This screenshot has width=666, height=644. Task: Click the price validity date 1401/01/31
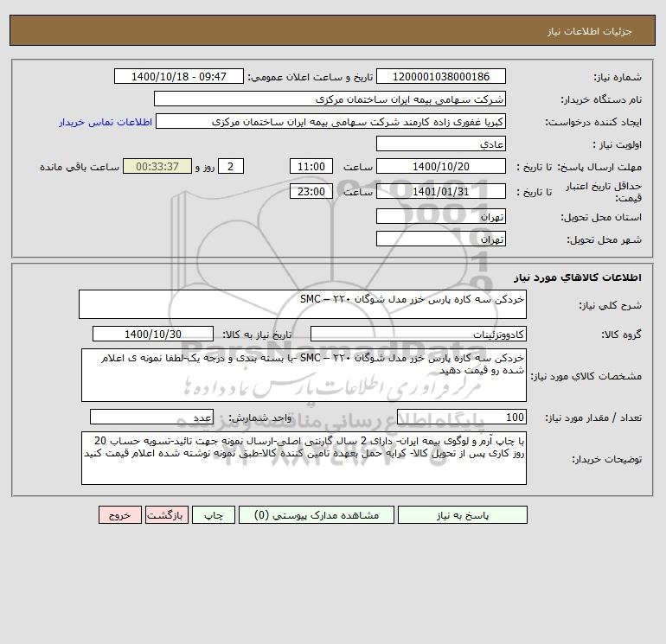[441, 191]
